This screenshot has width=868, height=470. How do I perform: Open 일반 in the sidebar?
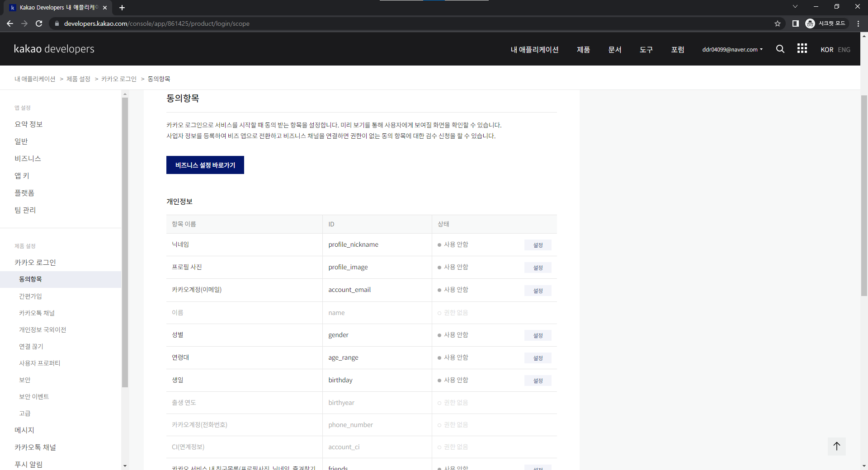coord(21,141)
